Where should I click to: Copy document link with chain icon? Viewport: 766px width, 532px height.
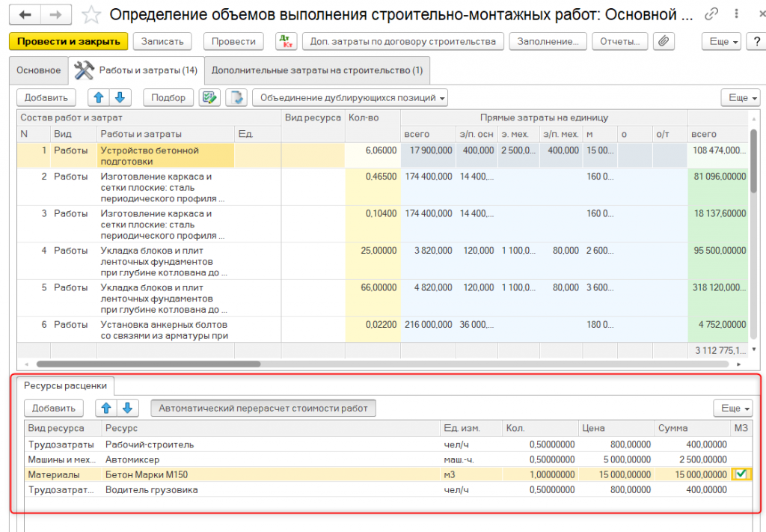tap(713, 14)
